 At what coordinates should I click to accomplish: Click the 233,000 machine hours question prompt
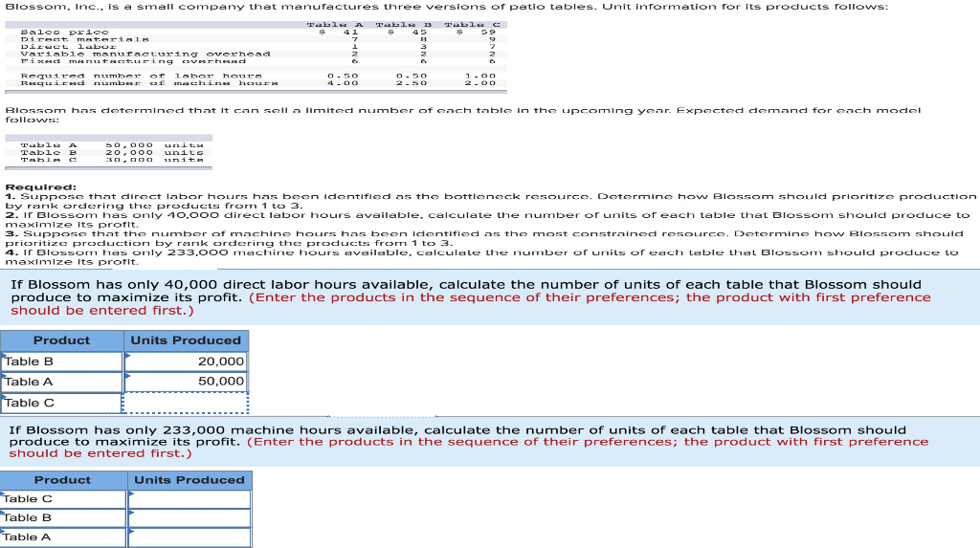pos(469,442)
